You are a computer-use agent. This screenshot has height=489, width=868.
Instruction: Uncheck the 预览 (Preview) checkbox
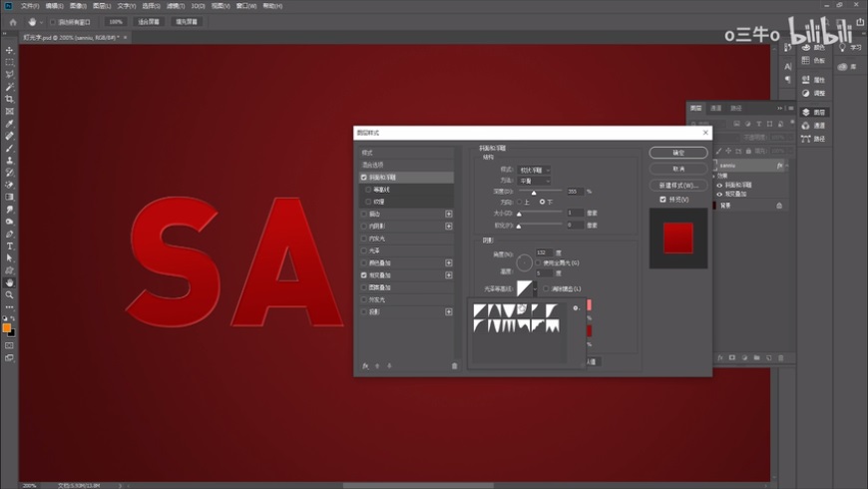click(663, 200)
